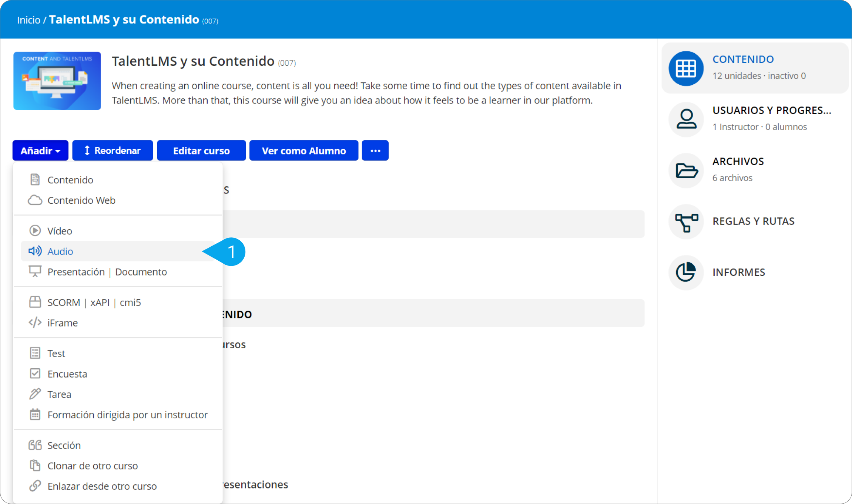This screenshot has height=504, width=852.
Task: Open the Añadir dropdown button
Action: [40, 150]
